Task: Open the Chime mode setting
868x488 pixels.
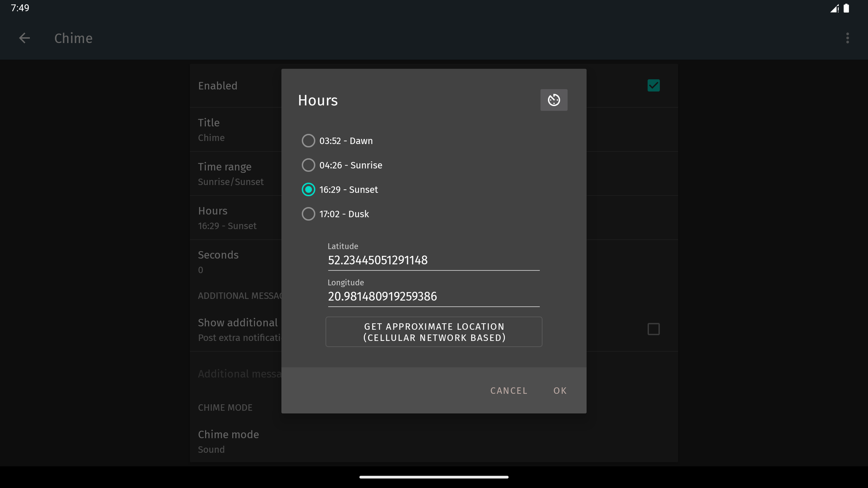Action: pyautogui.click(x=434, y=442)
